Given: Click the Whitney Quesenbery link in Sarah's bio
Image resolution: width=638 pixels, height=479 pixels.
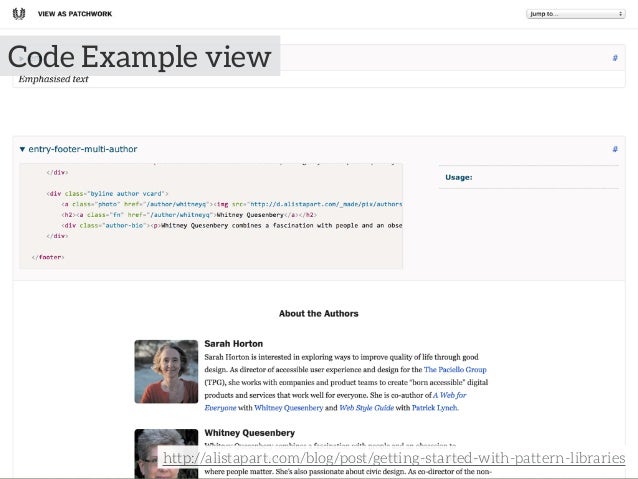Looking at the screenshot, I should coord(288,408).
